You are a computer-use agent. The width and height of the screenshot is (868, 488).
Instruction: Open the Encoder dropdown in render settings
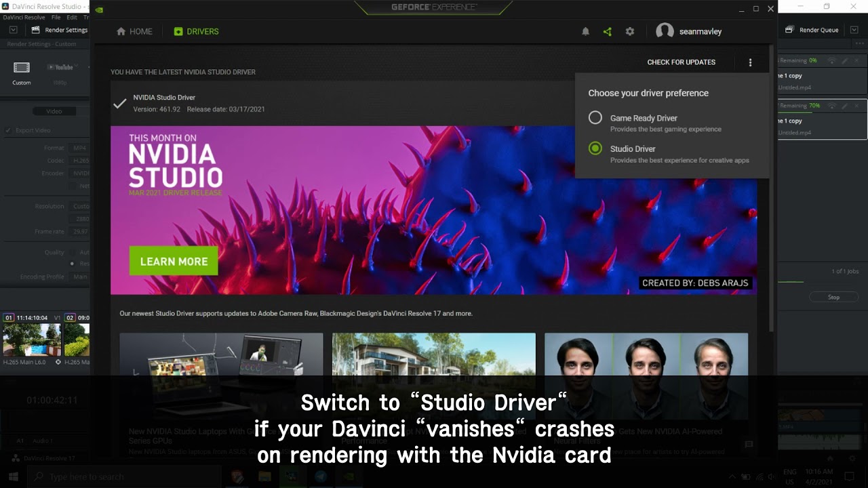pyautogui.click(x=79, y=174)
